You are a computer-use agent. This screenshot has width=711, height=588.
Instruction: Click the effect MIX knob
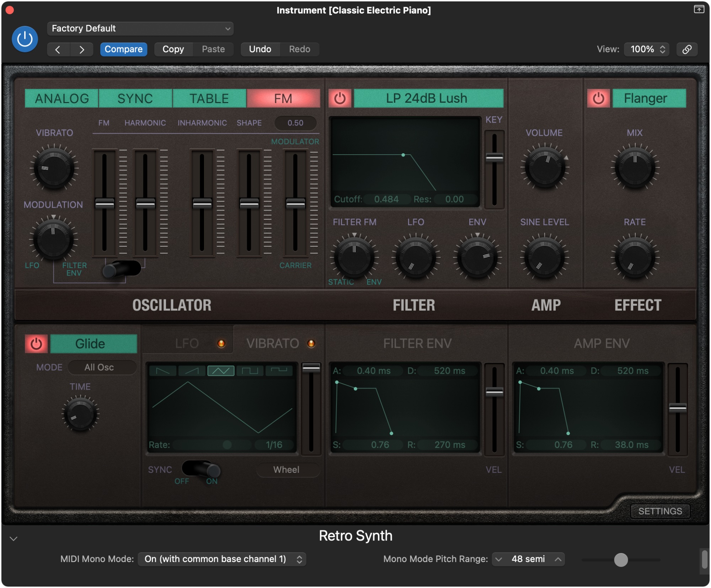click(x=635, y=167)
